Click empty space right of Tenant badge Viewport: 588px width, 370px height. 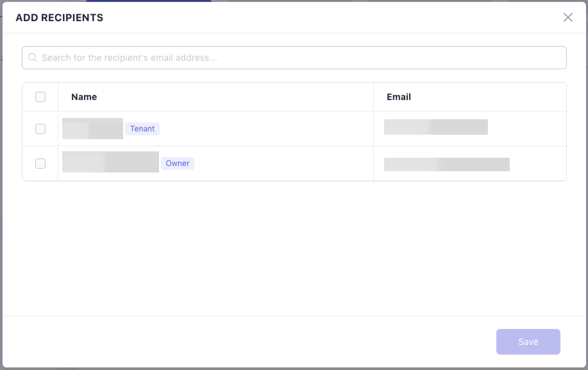[266, 129]
